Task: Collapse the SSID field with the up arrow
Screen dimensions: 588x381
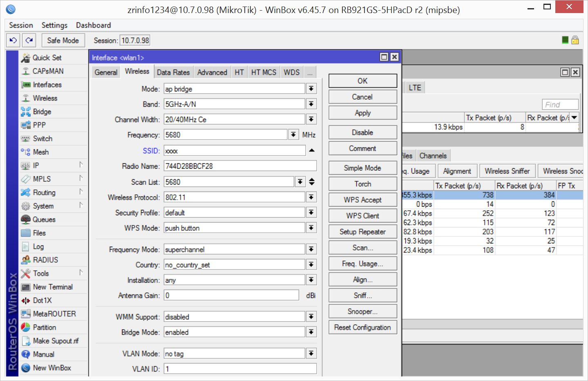Action: click(312, 151)
